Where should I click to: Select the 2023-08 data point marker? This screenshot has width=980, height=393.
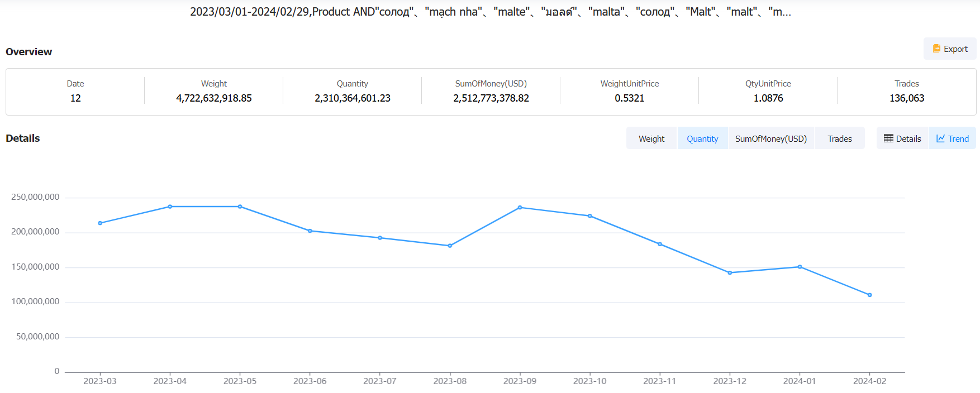(450, 246)
